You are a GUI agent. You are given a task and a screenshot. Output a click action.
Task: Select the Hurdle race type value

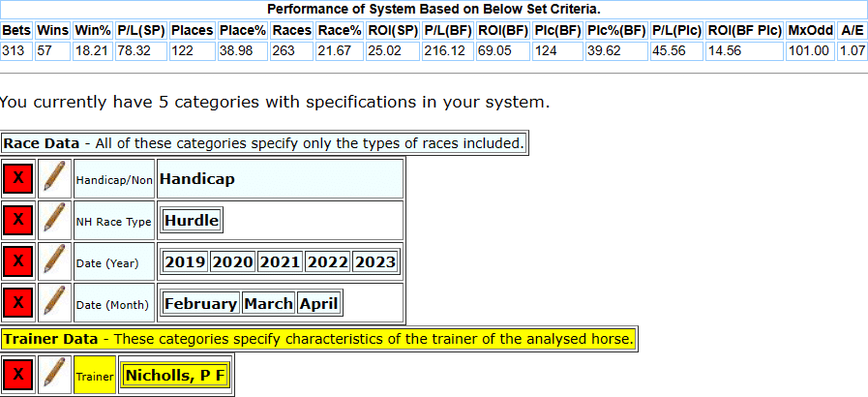(x=192, y=221)
